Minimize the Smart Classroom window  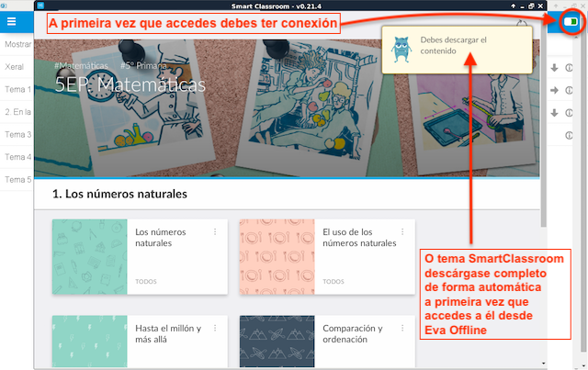click(522, 6)
